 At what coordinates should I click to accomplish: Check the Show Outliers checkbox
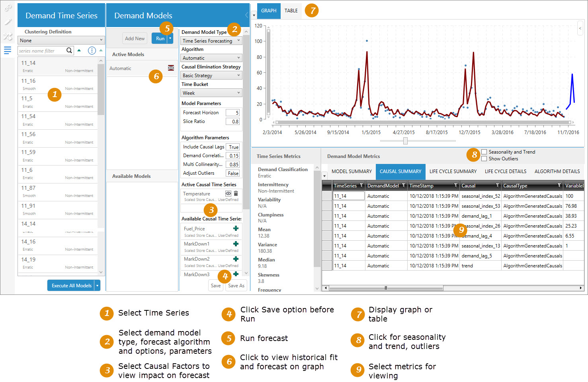[x=484, y=159]
